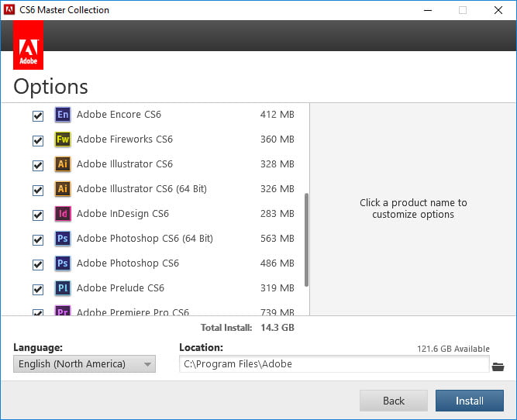Open the browse folder icon beside Location

pos(498,367)
